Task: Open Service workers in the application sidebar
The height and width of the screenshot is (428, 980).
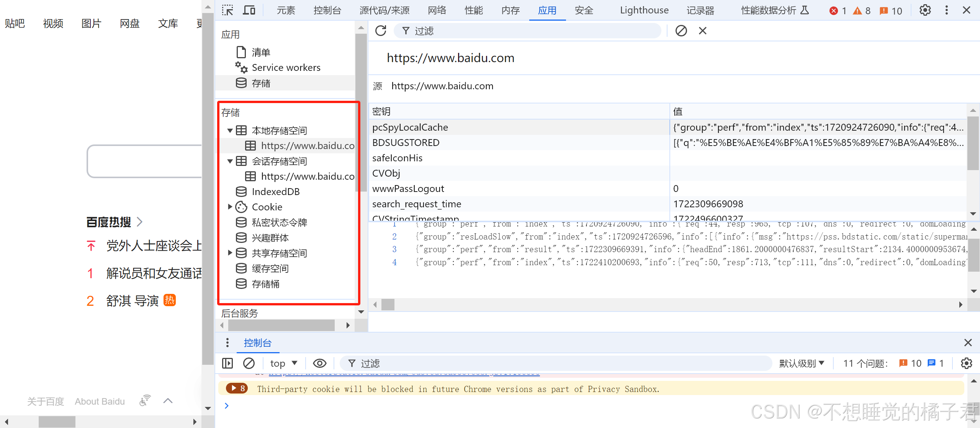Action: [286, 67]
